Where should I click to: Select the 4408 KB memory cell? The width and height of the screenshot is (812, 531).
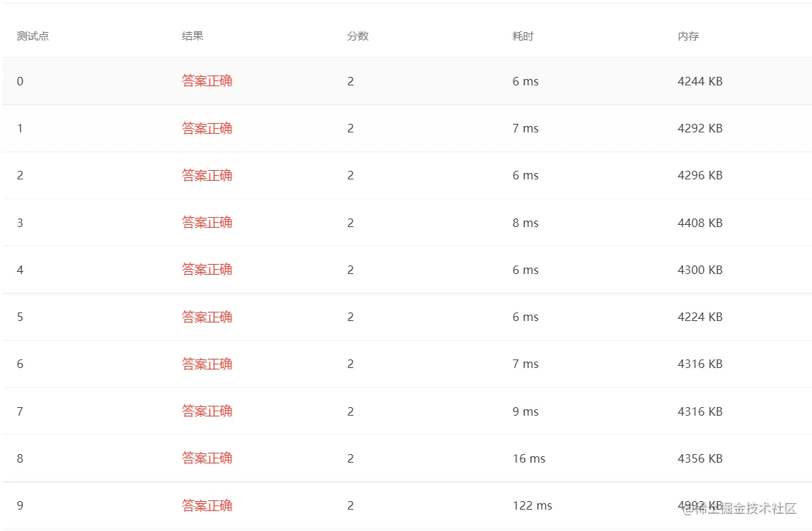click(699, 223)
